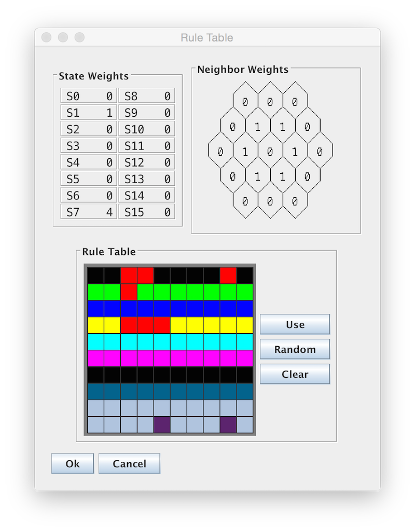Select the last cell of the teal row
The height and width of the screenshot is (532, 415).
(x=245, y=391)
